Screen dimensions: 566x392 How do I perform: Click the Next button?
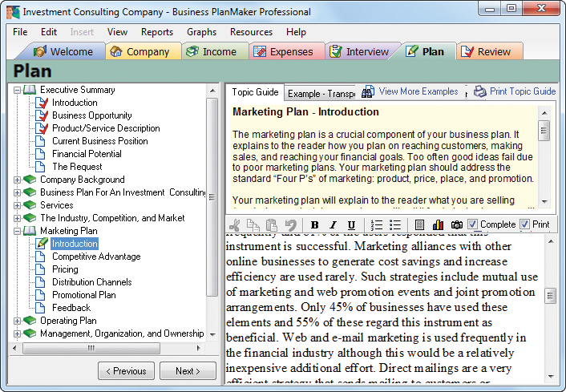[188, 371]
